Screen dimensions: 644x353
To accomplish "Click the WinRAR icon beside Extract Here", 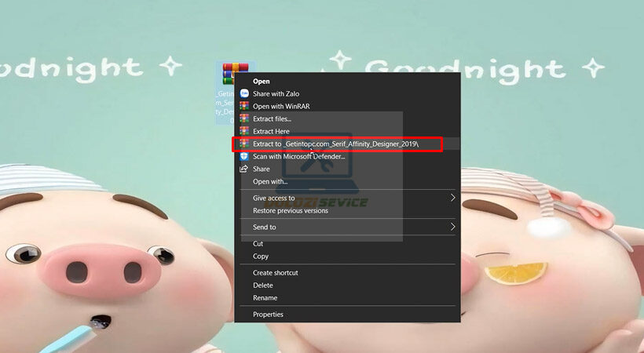I will (x=244, y=131).
